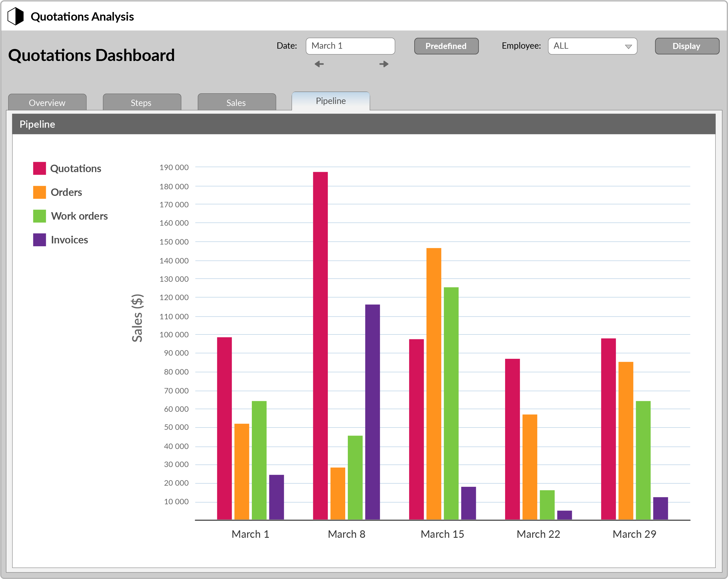The height and width of the screenshot is (579, 728).
Task: Click the March 15 orders orange bar
Action: (x=434, y=384)
